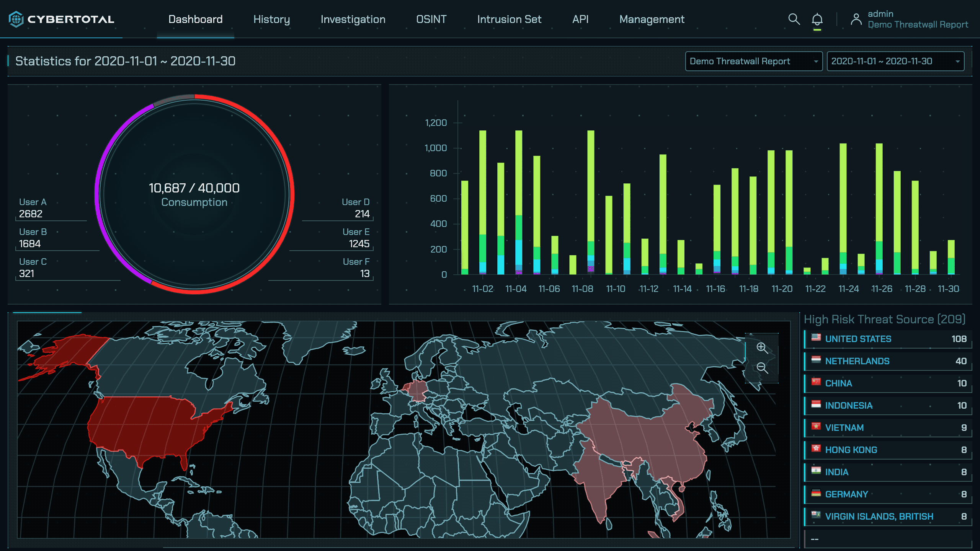
Task: Click the User A consumption label
Action: pyautogui.click(x=33, y=202)
